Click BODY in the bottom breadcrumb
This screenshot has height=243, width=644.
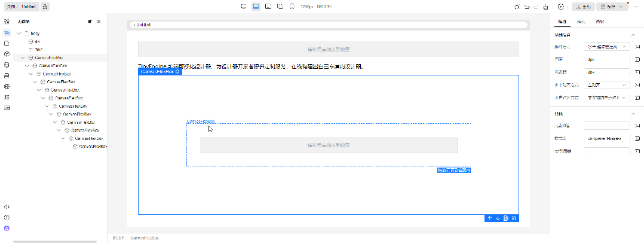[x=118, y=238]
